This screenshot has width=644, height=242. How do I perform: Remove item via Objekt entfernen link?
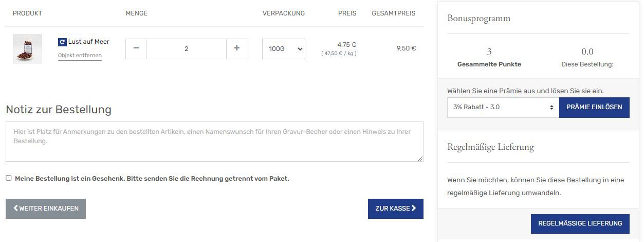pos(80,55)
